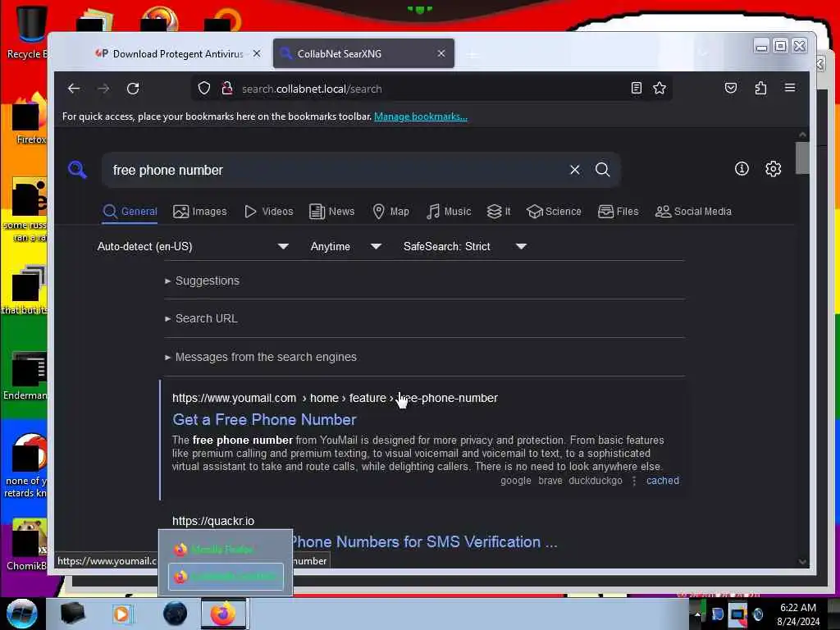Switch to the Social Media search tab
Viewport: 840px width, 630px height.
click(x=693, y=212)
